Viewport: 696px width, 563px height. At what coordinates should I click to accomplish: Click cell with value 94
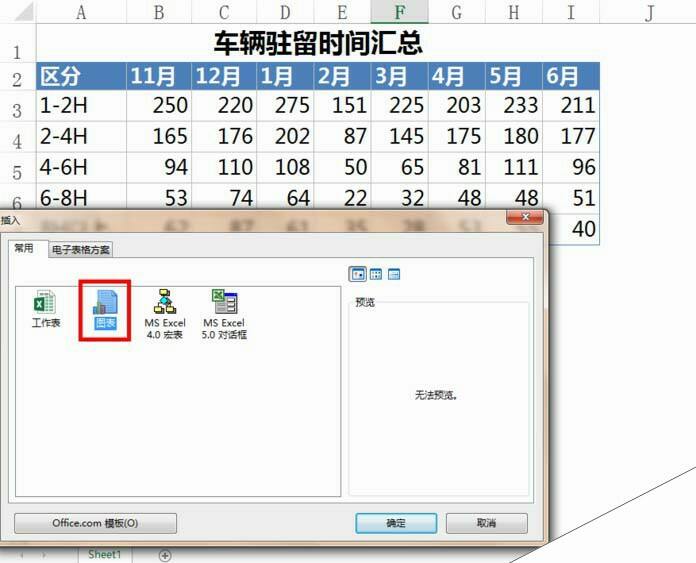tap(159, 168)
